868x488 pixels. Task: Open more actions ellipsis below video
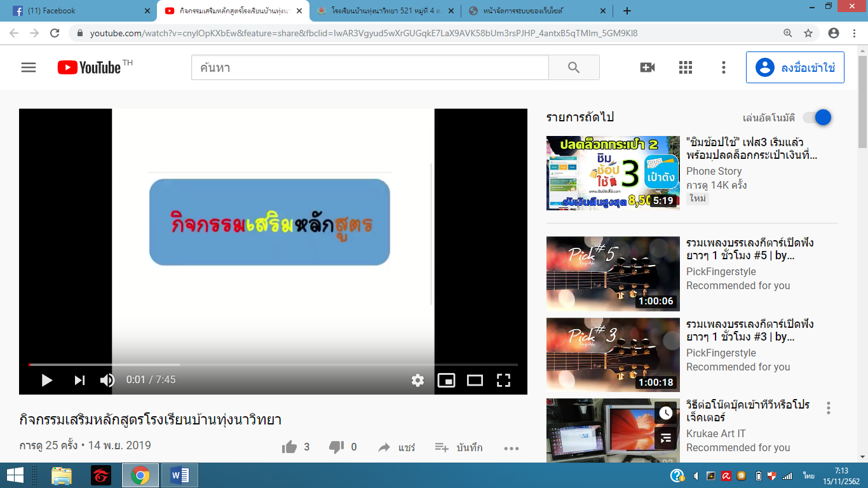(512, 448)
